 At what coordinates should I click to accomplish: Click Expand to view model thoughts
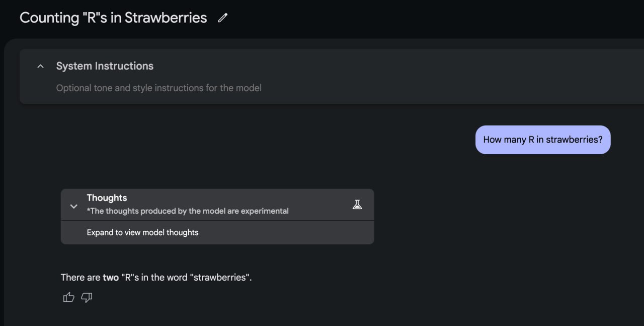point(142,232)
